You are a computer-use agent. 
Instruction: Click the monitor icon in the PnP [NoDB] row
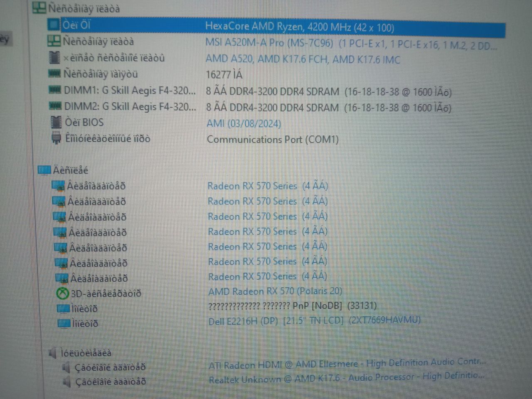tap(63, 308)
